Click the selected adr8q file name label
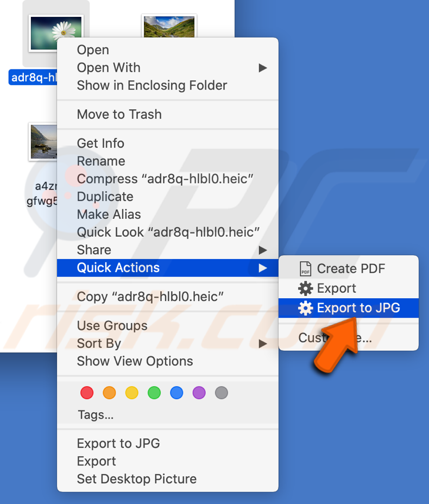 34,78
